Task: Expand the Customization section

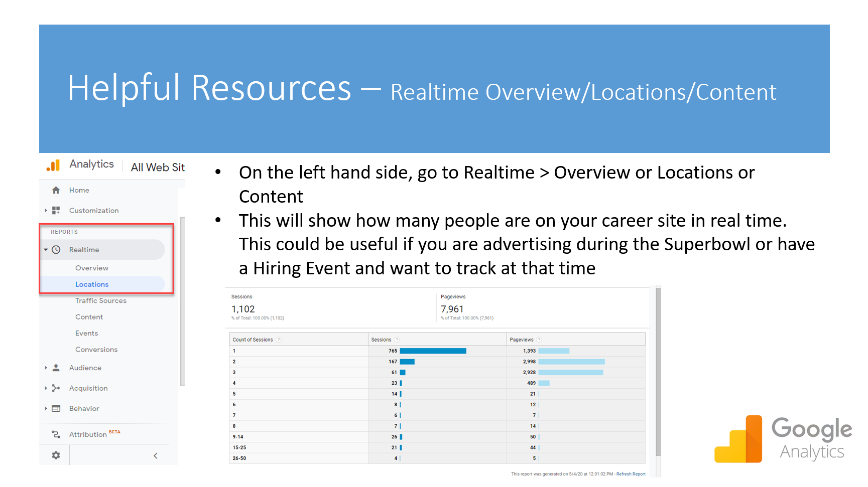Action: click(x=46, y=210)
